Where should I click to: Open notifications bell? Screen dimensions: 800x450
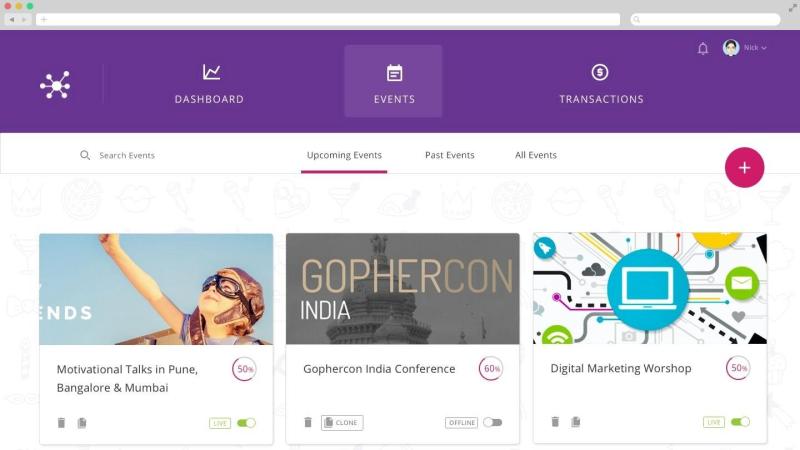[x=703, y=48]
